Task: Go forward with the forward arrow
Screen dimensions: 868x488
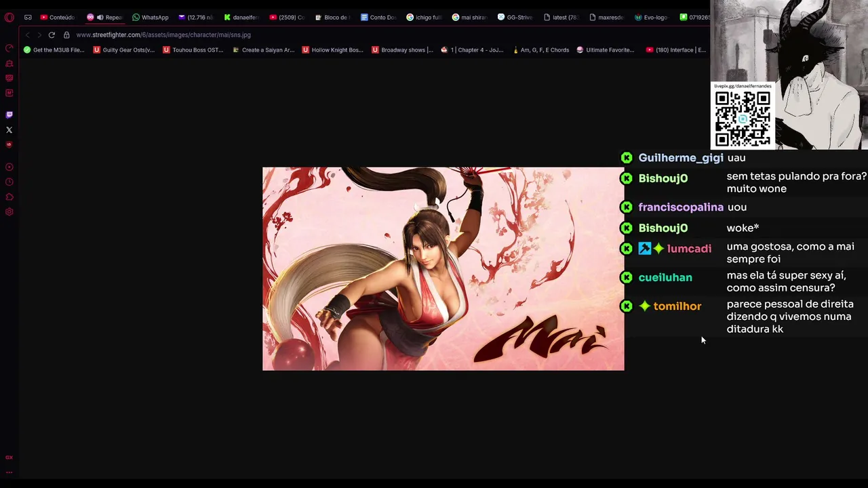Action: coord(39,35)
